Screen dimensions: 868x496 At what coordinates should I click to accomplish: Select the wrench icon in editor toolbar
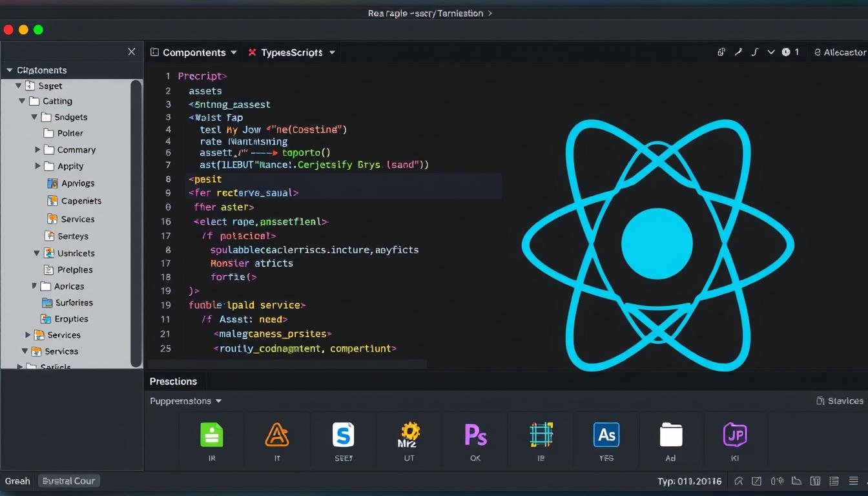[x=738, y=52]
